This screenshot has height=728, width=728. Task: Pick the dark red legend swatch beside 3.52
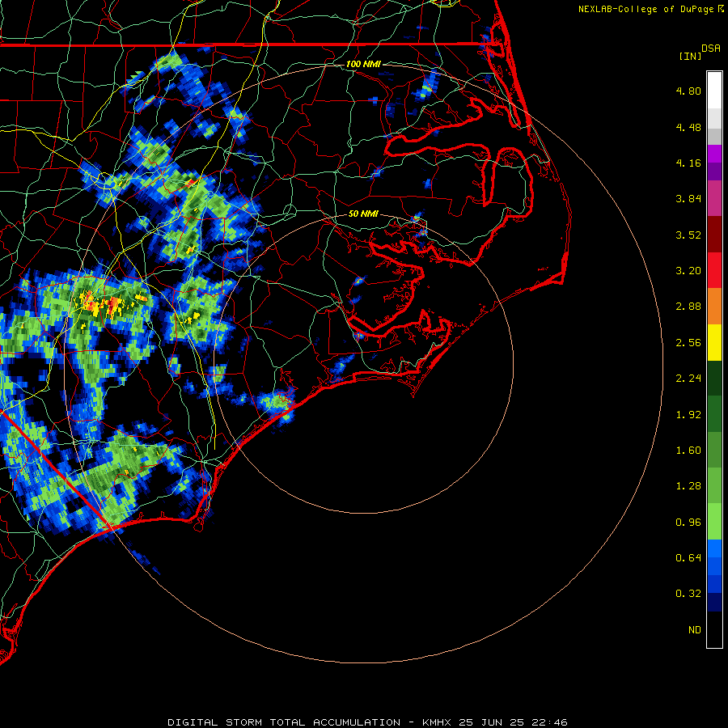pyautogui.click(x=714, y=235)
